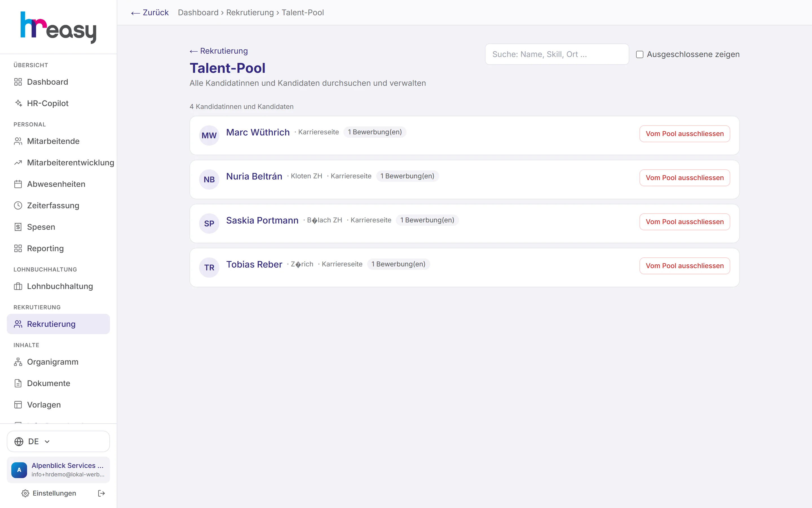
Task: Exclude Nuria Beltrán from the pool
Action: (685, 178)
